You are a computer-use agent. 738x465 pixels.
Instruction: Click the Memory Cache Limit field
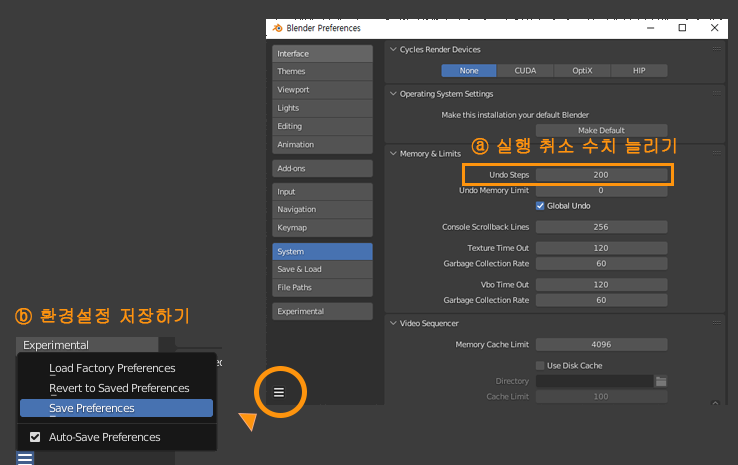[x=602, y=345]
